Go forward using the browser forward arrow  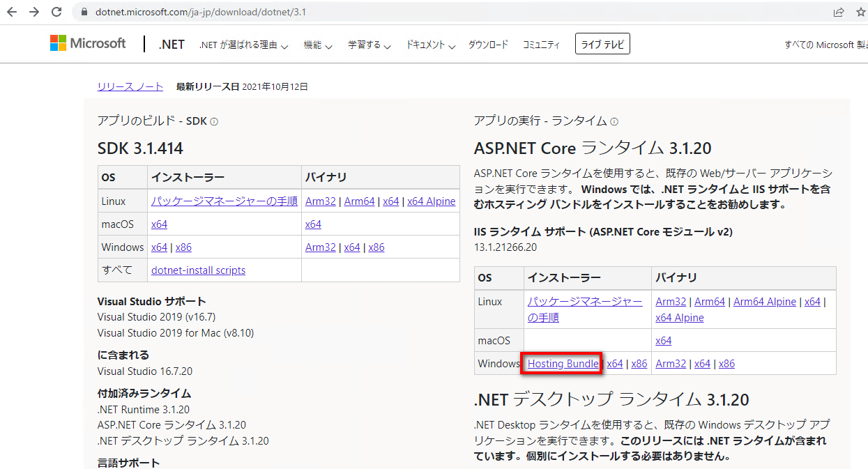(x=34, y=12)
